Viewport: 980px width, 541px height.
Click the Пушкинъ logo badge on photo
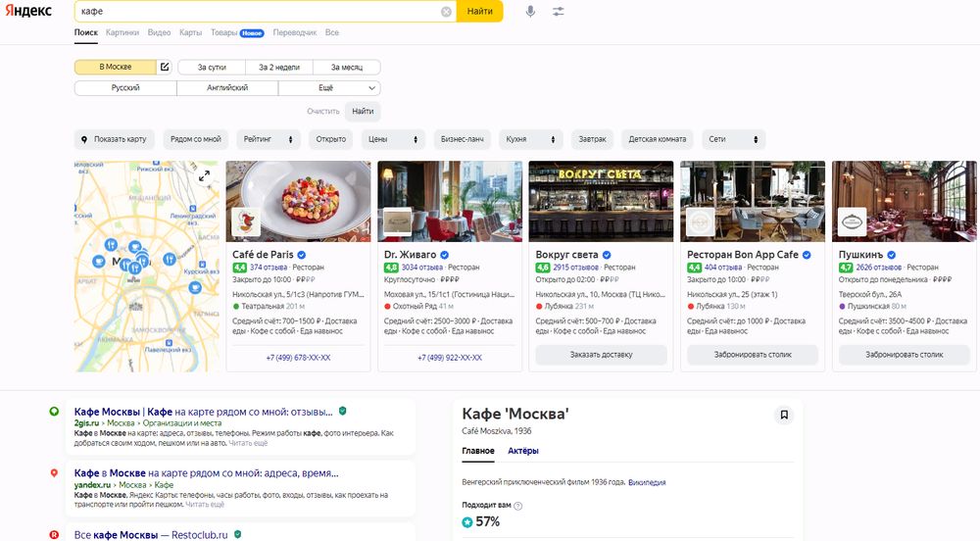pos(852,221)
